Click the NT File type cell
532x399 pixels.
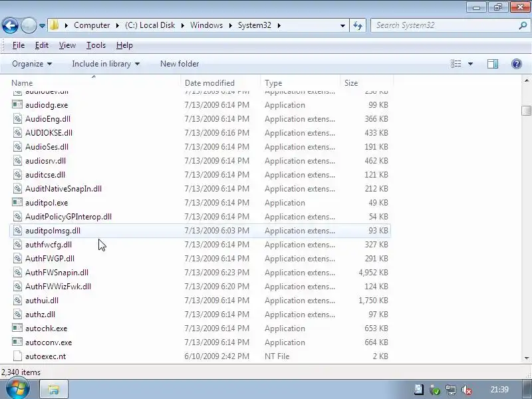pos(277,356)
